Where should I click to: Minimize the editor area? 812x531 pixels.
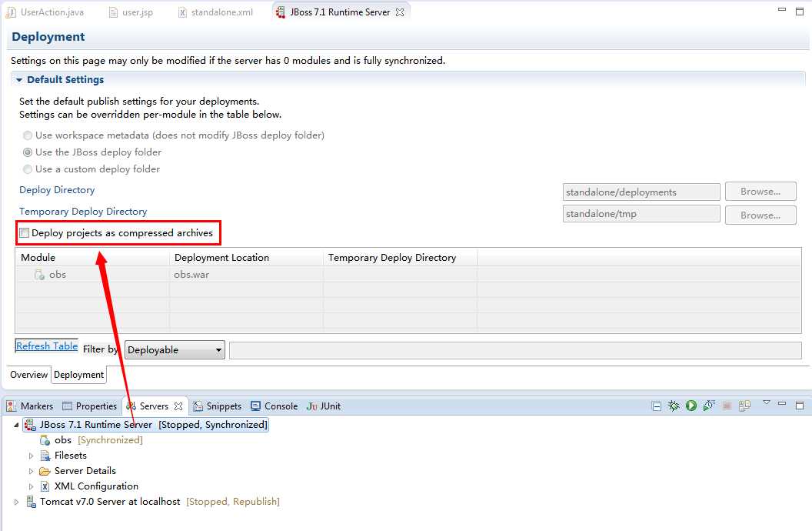tap(782, 9)
